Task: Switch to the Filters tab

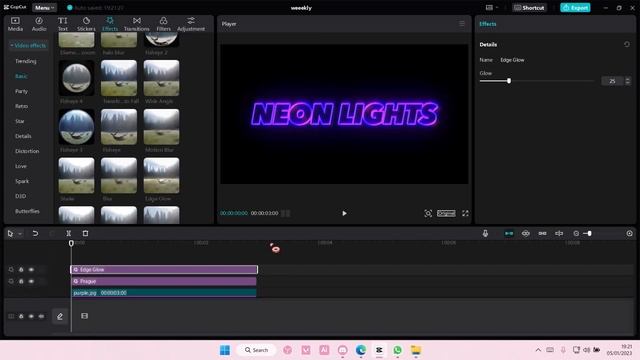Action: 163,24
